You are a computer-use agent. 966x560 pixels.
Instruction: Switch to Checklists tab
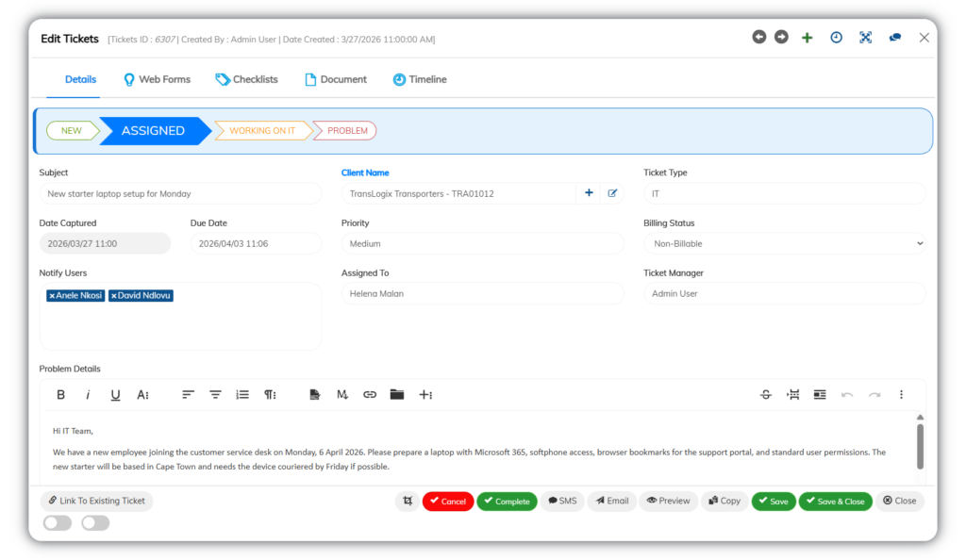(x=247, y=79)
